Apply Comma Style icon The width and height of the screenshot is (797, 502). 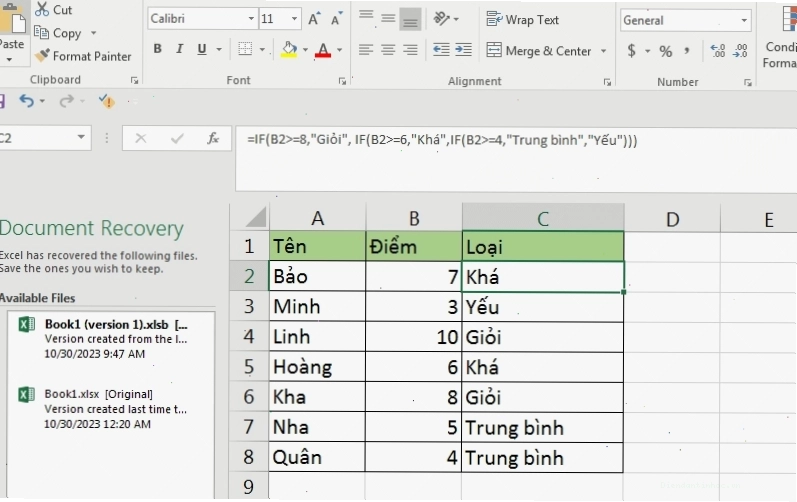tap(687, 50)
